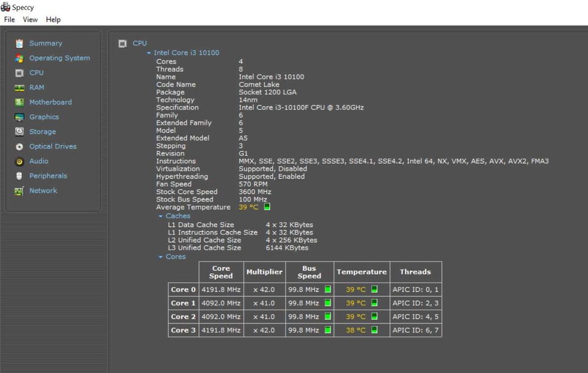The height and width of the screenshot is (373, 588).
Task: Click the Network card icon
Action: click(x=19, y=191)
